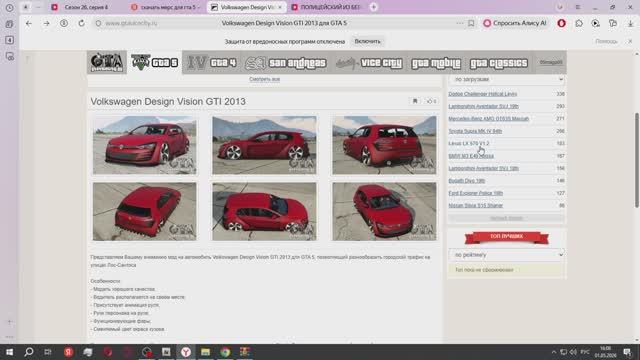
Task: Launch Yandex red Я icon on taskbar
Action: 68,352
